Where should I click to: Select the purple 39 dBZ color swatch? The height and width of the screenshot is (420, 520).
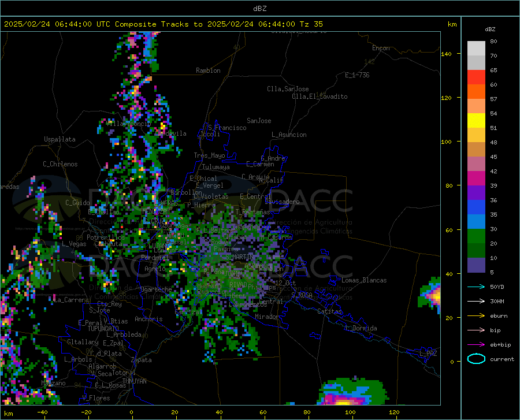pyautogui.click(x=476, y=193)
